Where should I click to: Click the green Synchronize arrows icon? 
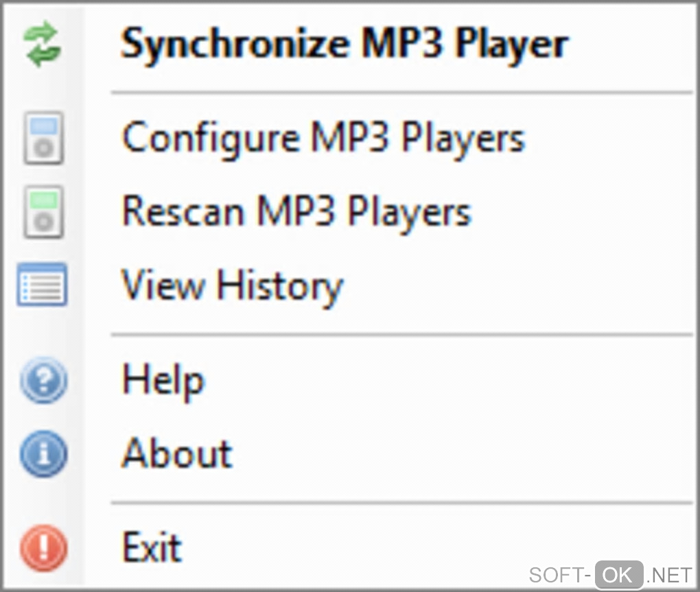click(43, 45)
